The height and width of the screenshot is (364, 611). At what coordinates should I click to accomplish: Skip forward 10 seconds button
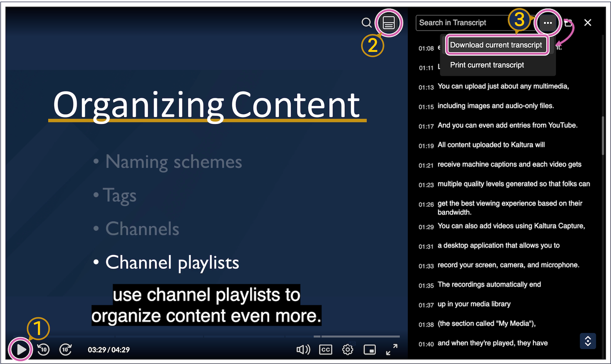pyautogui.click(x=66, y=349)
